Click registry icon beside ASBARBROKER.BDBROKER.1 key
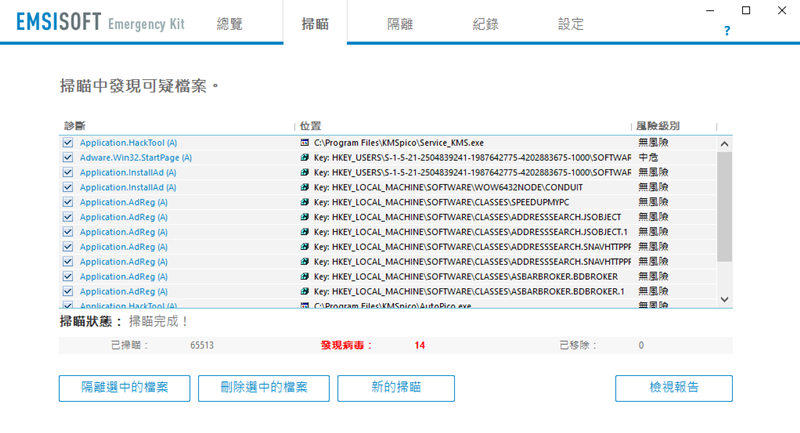Viewport: 800px width, 433px height. pos(305,291)
